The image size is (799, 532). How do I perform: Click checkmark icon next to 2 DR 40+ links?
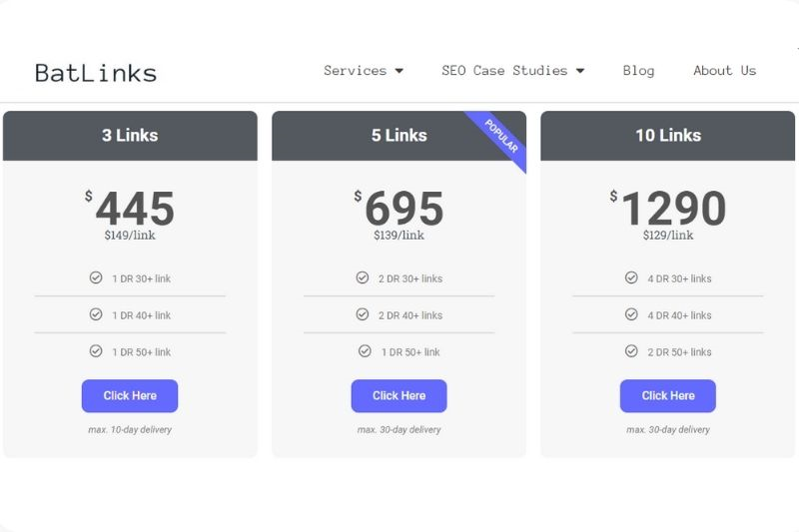[x=363, y=314]
